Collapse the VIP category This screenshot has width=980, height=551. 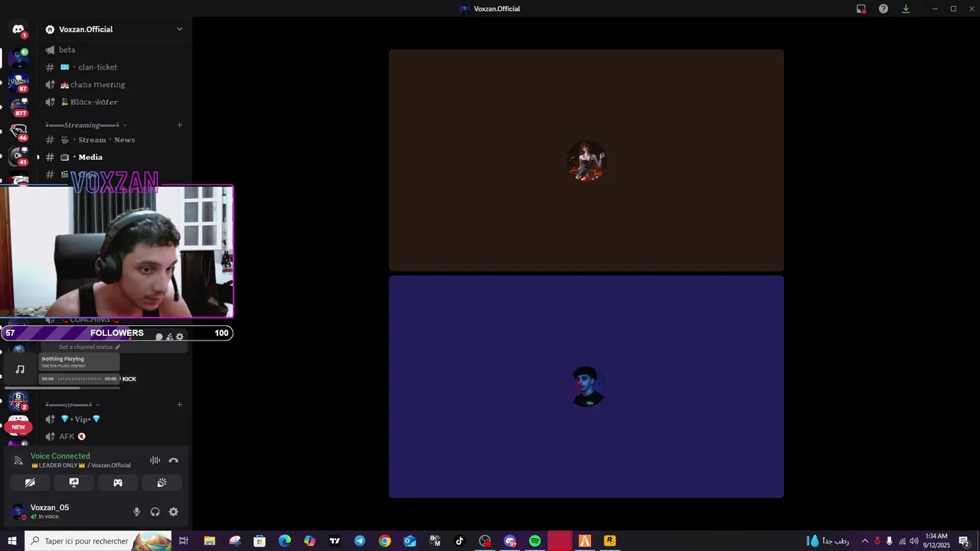(x=72, y=405)
